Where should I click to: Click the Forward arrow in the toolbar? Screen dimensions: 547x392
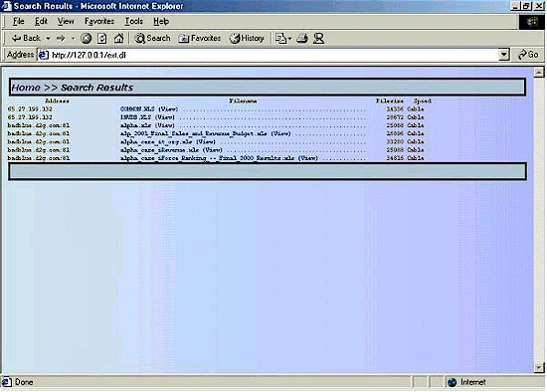(61, 38)
